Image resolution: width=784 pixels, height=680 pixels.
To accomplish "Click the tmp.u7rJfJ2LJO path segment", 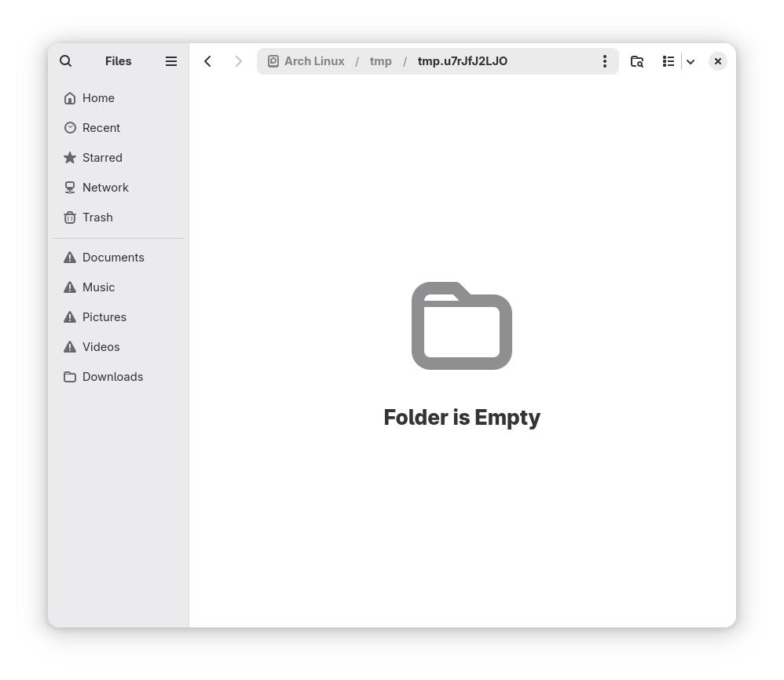I will (x=463, y=61).
